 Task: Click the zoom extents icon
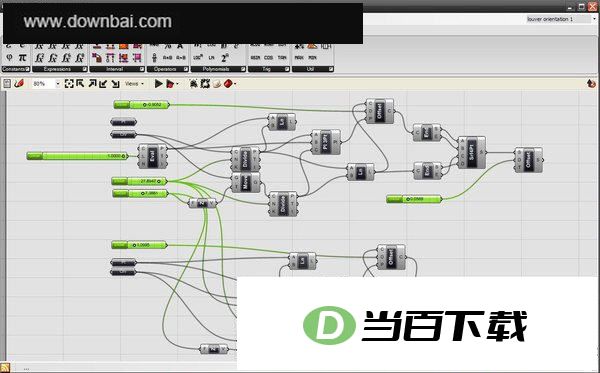coord(69,84)
